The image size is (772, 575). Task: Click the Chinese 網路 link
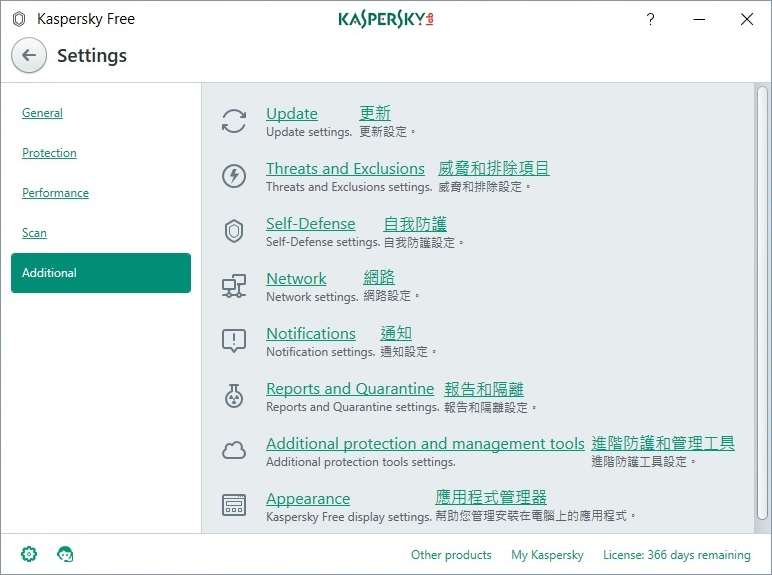coord(379,278)
